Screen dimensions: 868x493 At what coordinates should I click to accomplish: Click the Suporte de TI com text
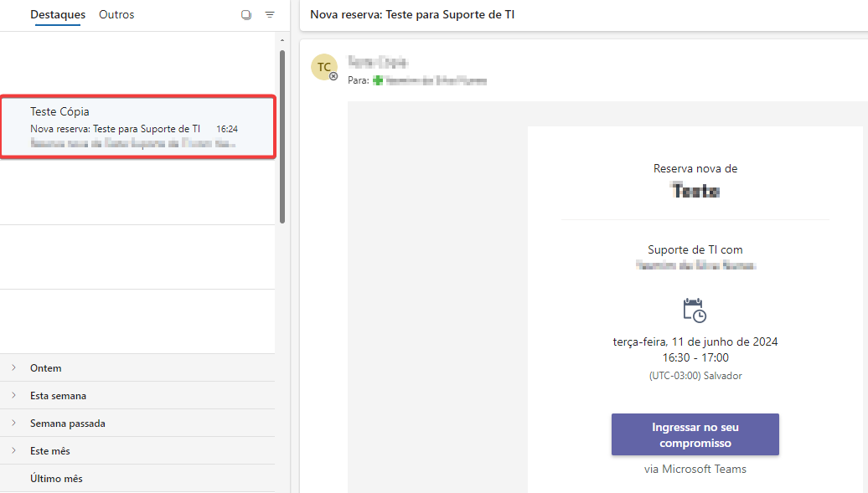click(695, 250)
